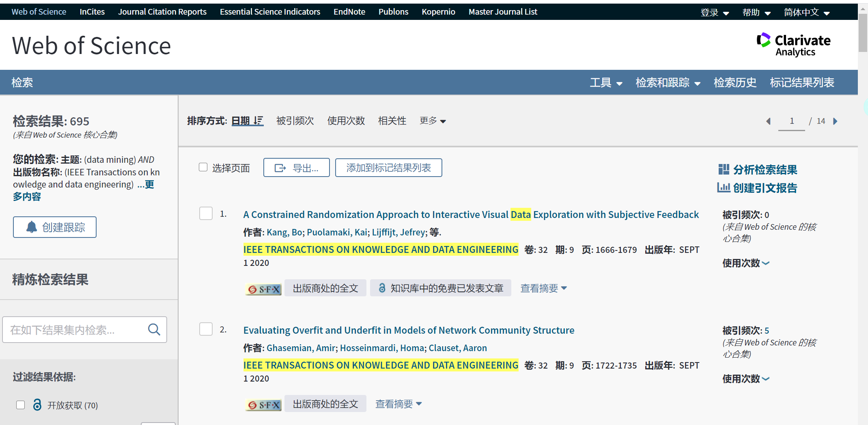The image size is (868, 425).
Task: Click the 添加到标记结果列表 button
Action: coord(388,167)
